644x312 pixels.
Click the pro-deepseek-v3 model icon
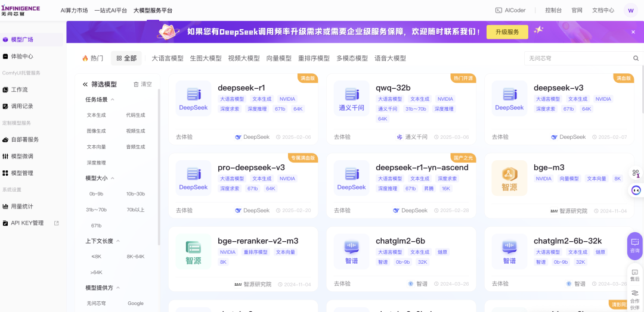(x=193, y=178)
